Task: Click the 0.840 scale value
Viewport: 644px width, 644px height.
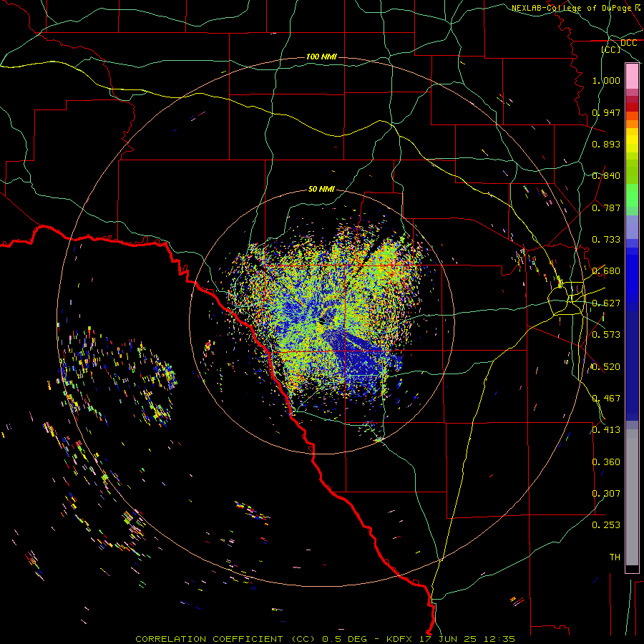Action: click(606, 176)
